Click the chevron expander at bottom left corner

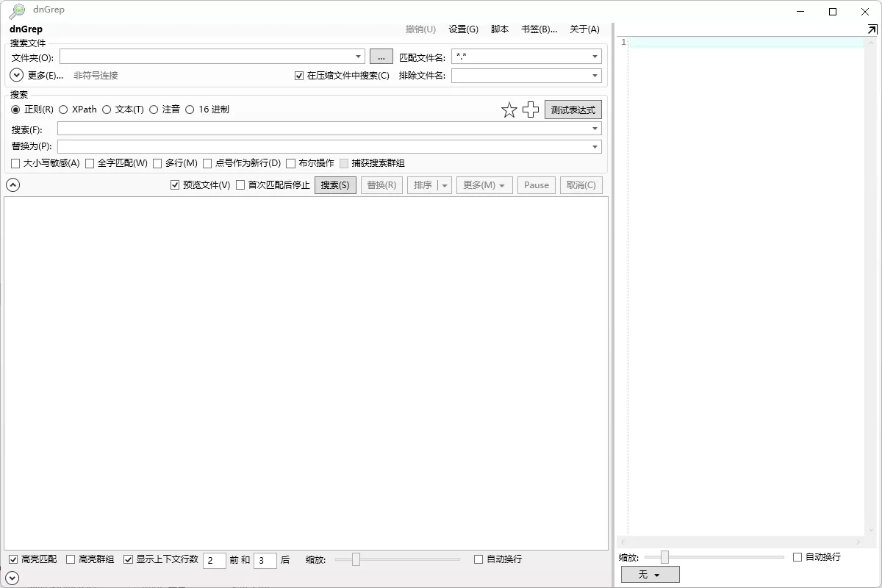[x=12, y=578]
